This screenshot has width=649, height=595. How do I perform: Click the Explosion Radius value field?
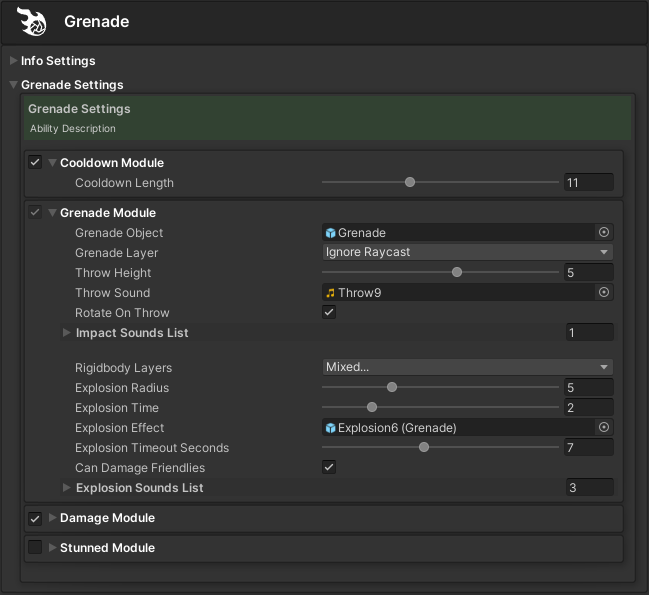(588, 388)
